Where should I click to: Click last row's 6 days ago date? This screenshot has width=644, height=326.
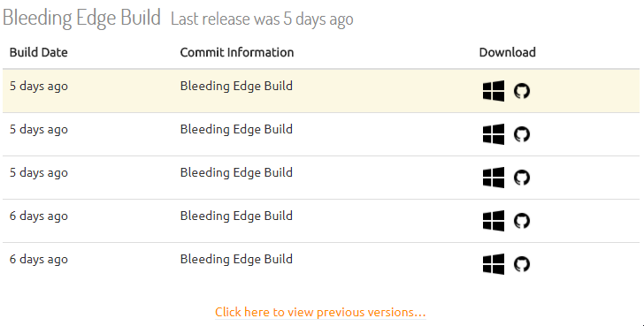(39, 260)
